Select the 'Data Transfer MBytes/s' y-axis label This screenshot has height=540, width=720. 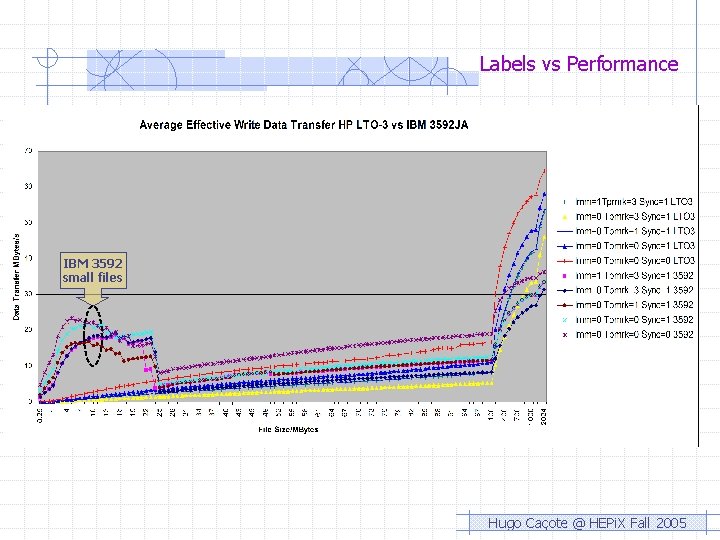pos(17,277)
